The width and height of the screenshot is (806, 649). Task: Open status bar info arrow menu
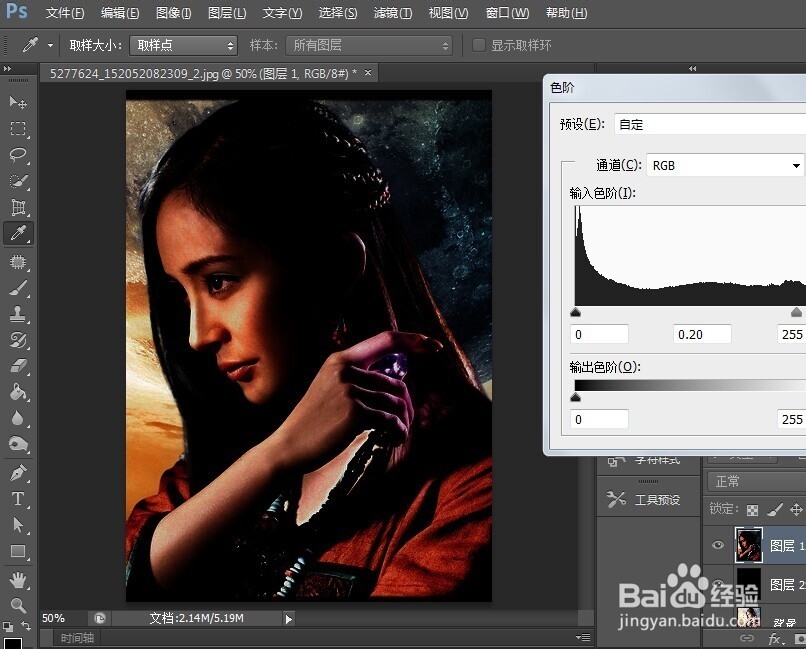288,619
